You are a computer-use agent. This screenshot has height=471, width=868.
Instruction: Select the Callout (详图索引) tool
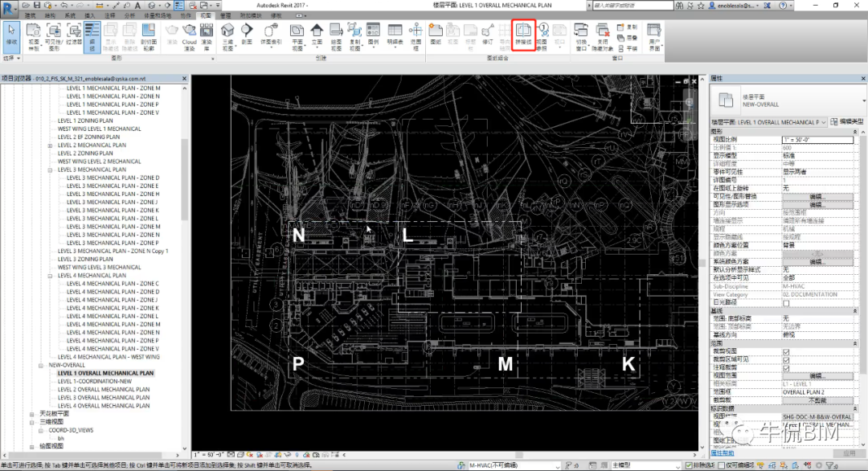271,36
